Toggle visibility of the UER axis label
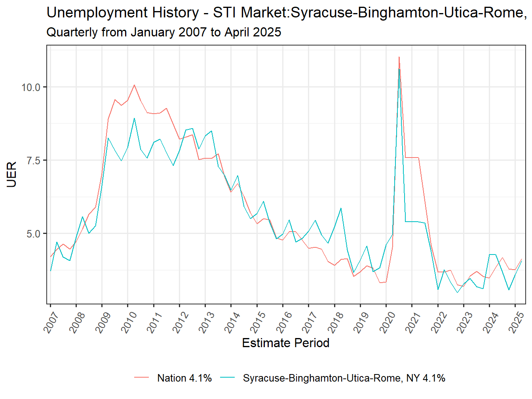532x399 pixels. pos(11,174)
